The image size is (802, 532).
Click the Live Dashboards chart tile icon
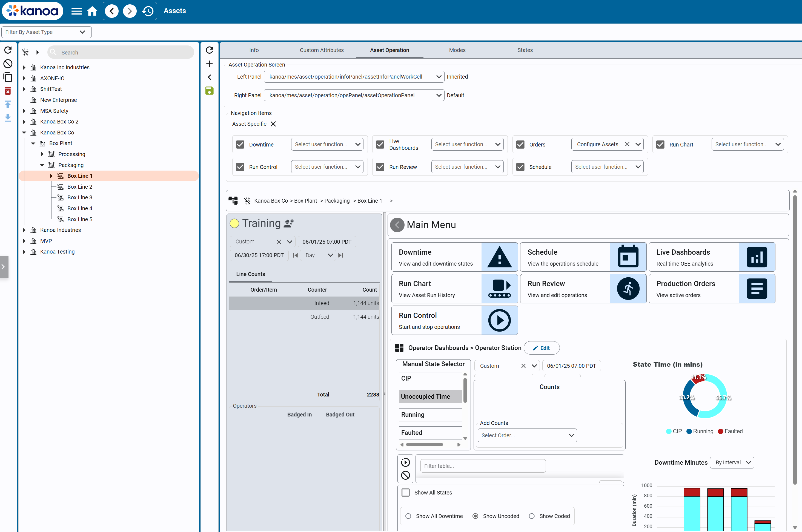757,257
